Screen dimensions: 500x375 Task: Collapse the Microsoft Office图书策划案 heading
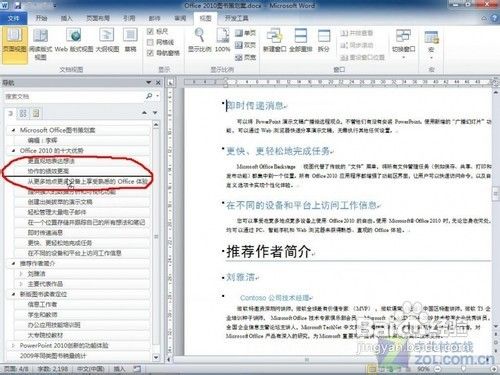point(13,130)
